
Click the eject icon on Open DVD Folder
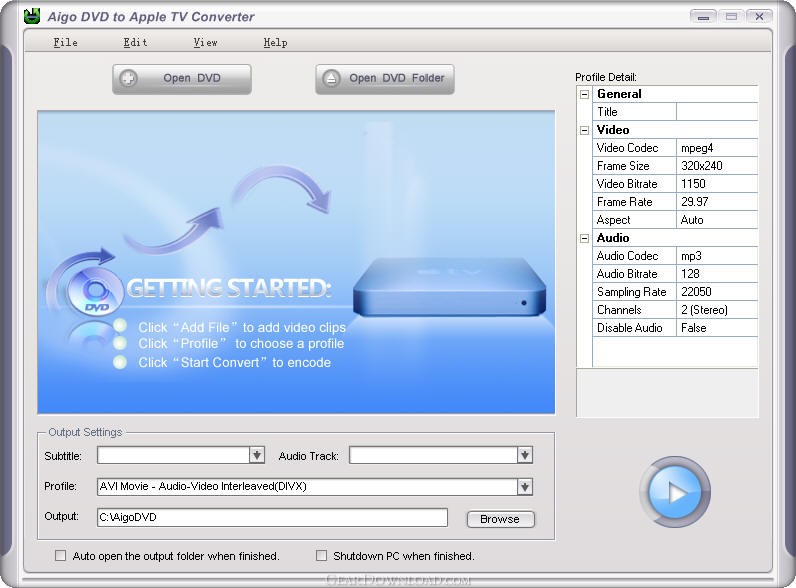[331, 78]
